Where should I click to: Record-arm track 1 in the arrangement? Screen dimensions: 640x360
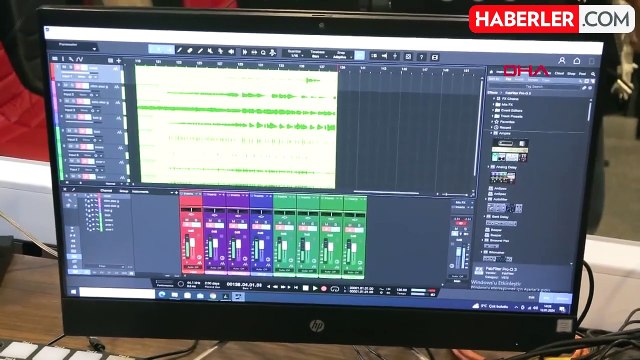(x=77, y=67)
